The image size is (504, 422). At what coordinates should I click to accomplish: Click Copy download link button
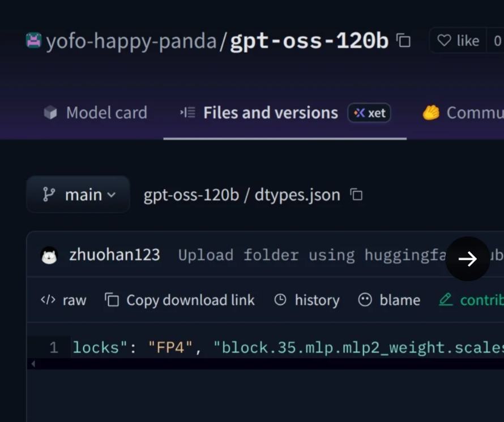click(180, 300)
